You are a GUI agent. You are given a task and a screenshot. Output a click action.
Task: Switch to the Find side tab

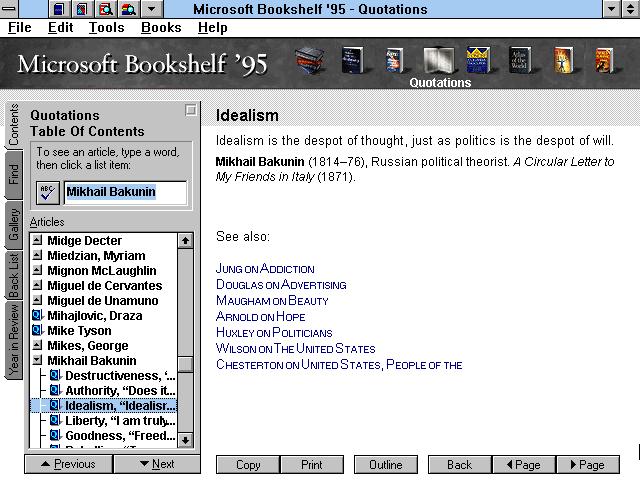[x=13, y=175]
